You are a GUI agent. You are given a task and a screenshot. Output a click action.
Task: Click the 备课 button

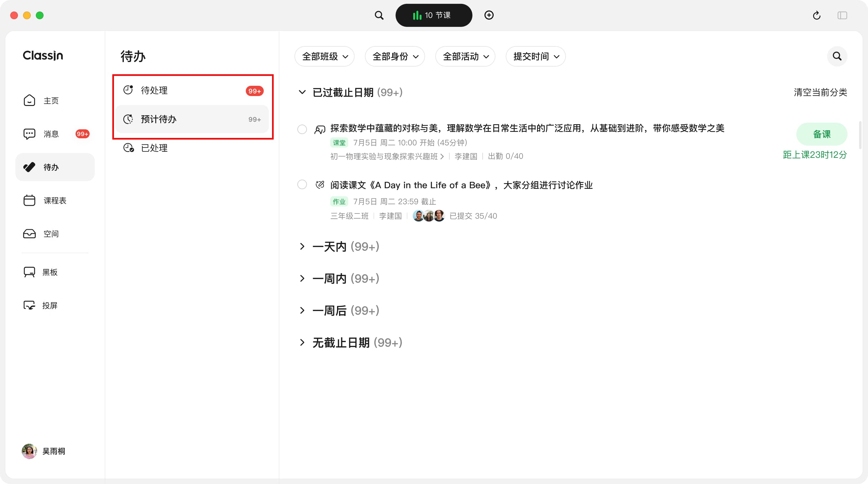pyautogui.click(x=822, y=134)
